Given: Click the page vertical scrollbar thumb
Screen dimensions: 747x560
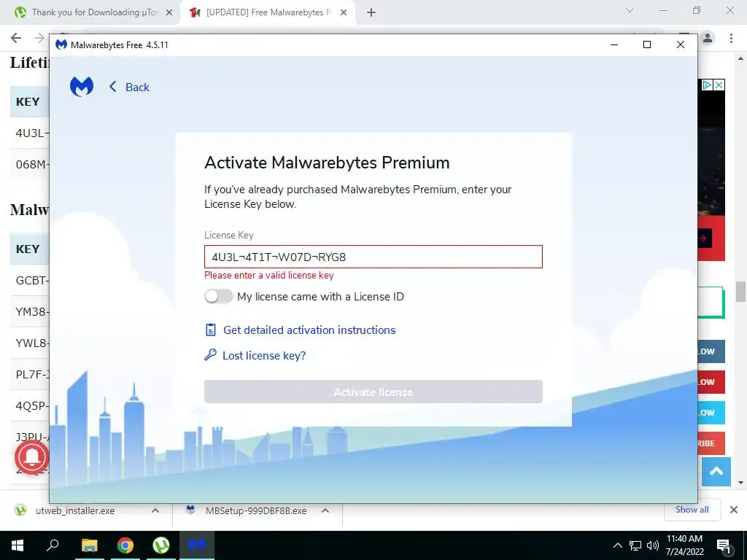Looking at the screenshot, I should tap(740, 292).
